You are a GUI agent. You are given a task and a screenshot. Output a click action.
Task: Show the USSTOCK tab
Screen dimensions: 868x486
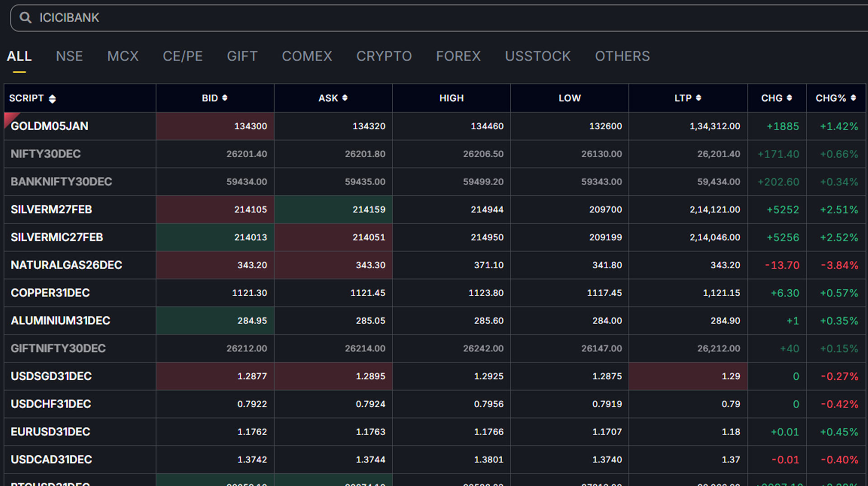[x=538, y=56]
